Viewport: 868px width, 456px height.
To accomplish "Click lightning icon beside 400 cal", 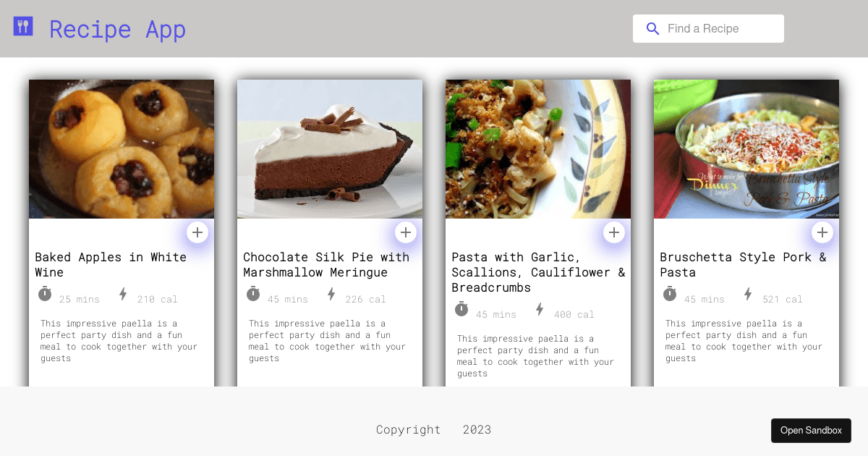I will click(x=540, y=309).
